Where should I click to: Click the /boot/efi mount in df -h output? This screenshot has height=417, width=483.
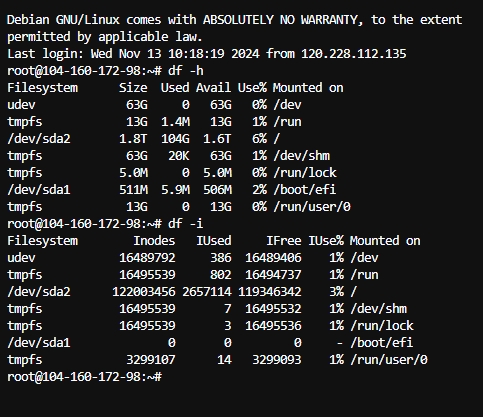305,190
